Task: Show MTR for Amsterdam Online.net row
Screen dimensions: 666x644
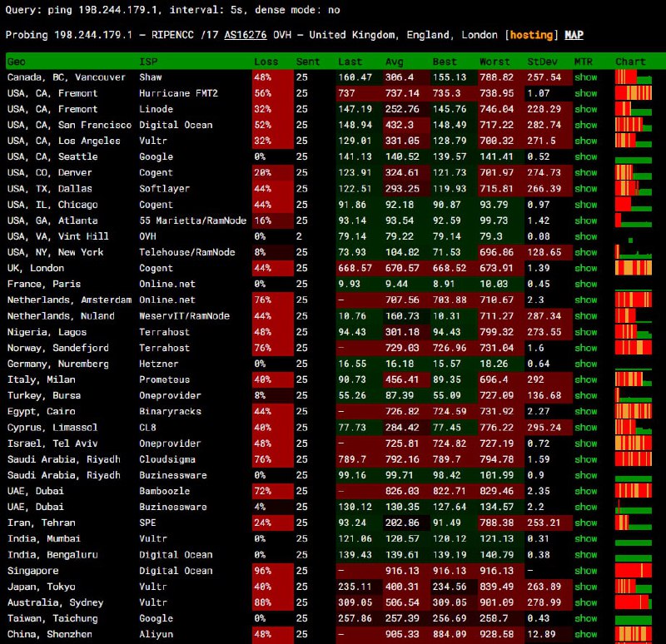Action: [585, 300]
